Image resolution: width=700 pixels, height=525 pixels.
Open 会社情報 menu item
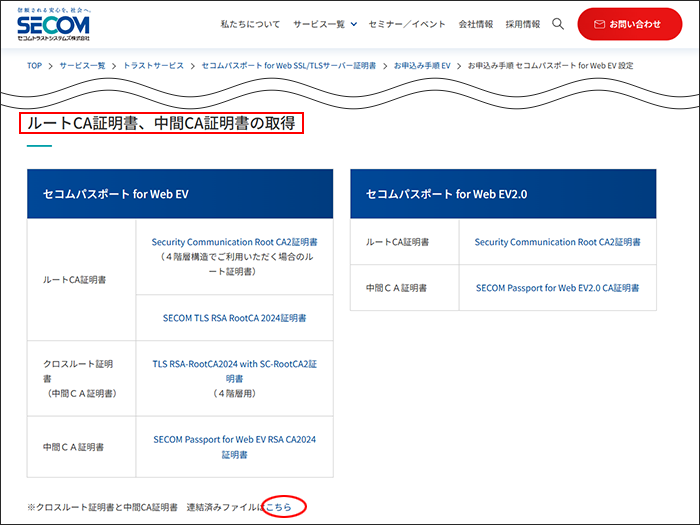point(475,24)
